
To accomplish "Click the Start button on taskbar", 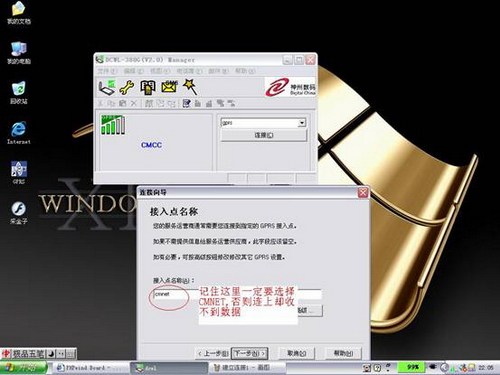I will 23,368.
